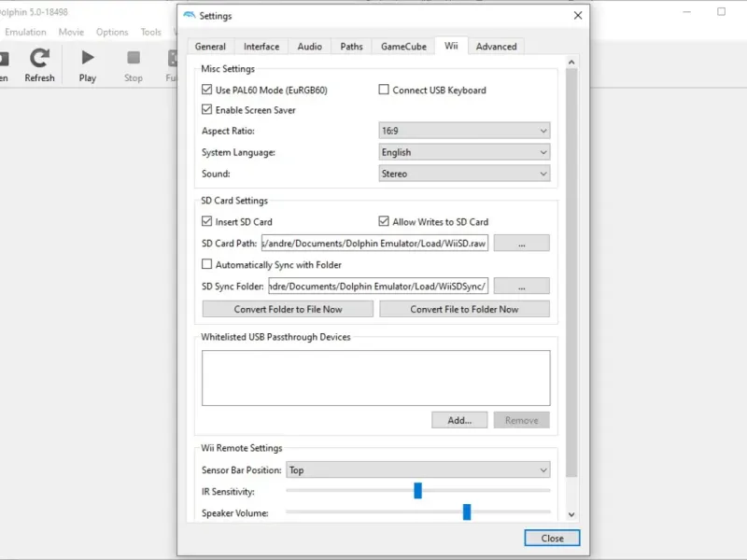Click the scroll down arrow in Settings

571,515
